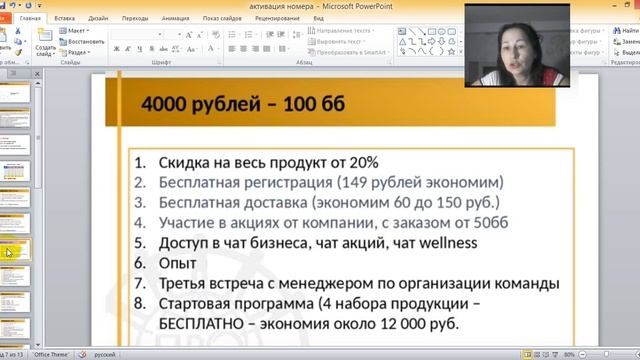Click the zoom out minus button
The image size is (640, 360).
coord(583,355)
